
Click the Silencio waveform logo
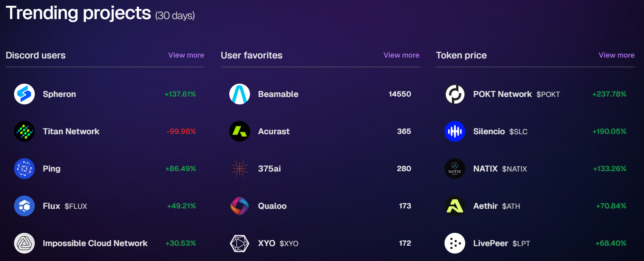455,131
